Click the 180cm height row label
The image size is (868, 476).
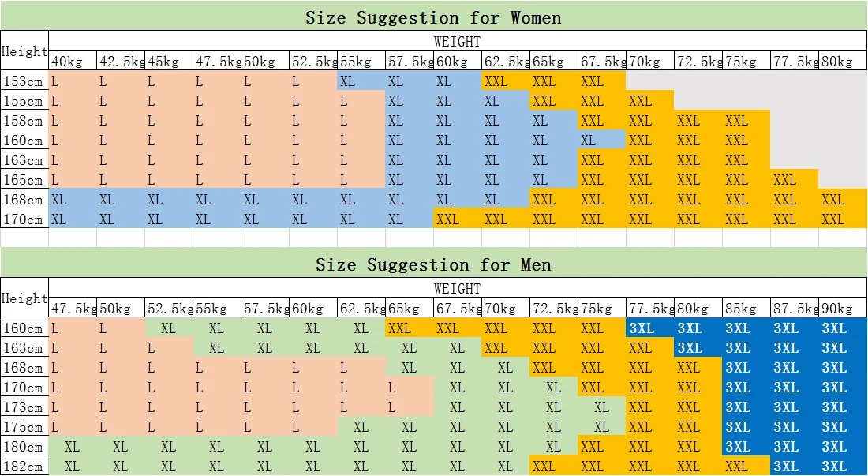[x=24, y=447]
